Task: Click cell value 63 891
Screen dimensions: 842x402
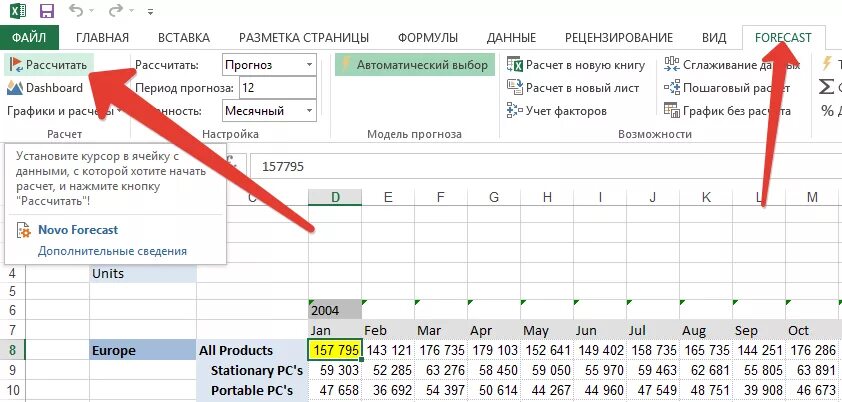Action: tap(812, 370)
